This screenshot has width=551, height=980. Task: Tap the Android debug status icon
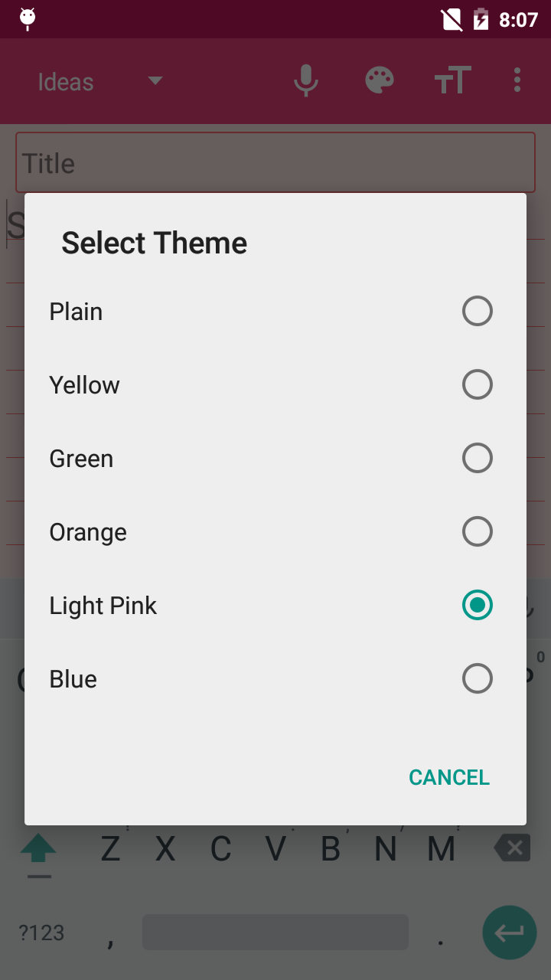[x=28, y=18]
